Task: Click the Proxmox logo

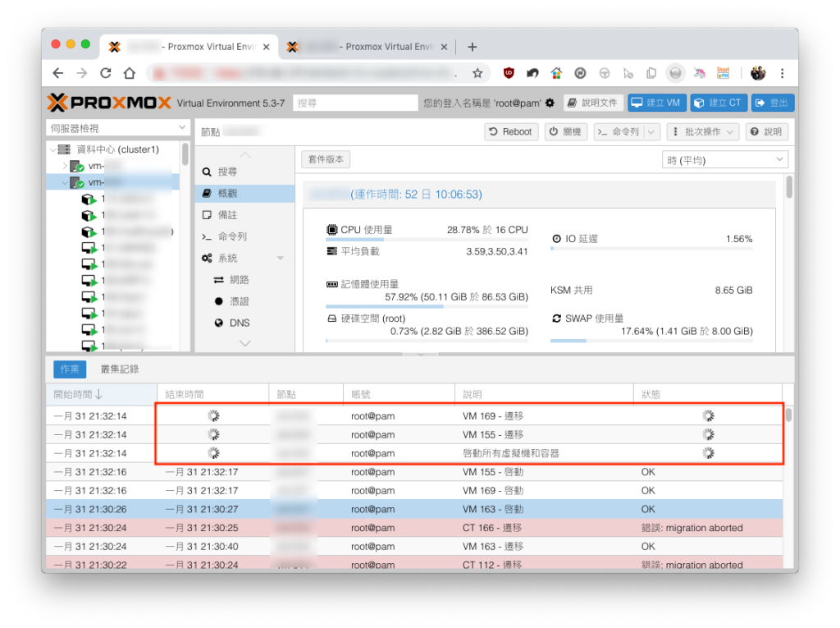Action: tap(109, 103)
